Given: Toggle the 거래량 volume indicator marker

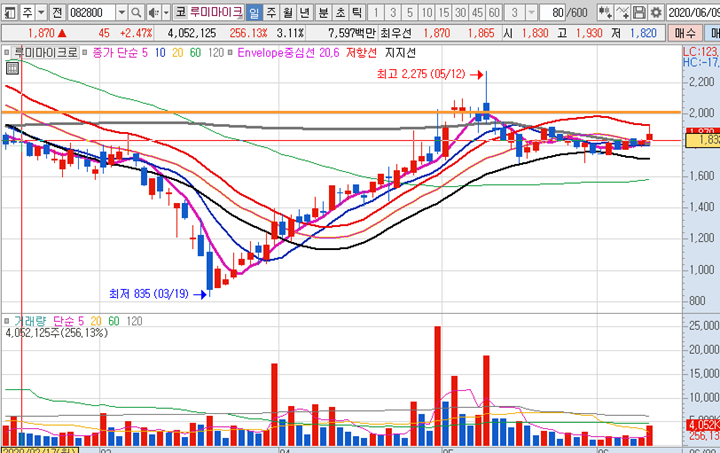Looking at the screenshot, I should tap(6, 321).
